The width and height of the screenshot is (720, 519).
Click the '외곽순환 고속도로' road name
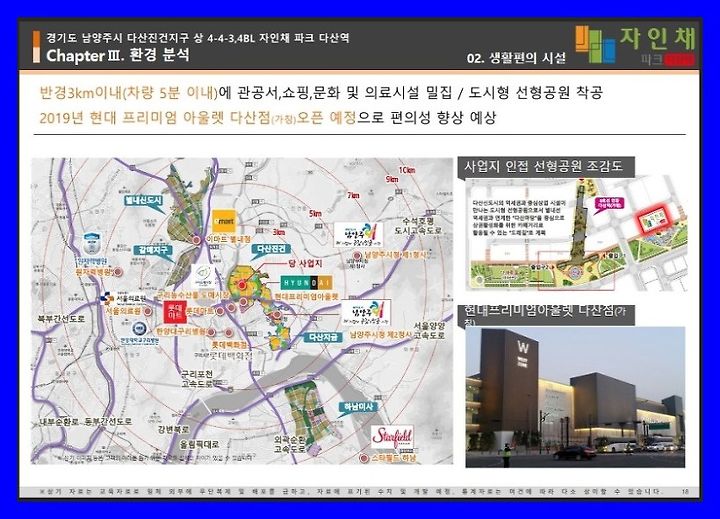(289, 445)
